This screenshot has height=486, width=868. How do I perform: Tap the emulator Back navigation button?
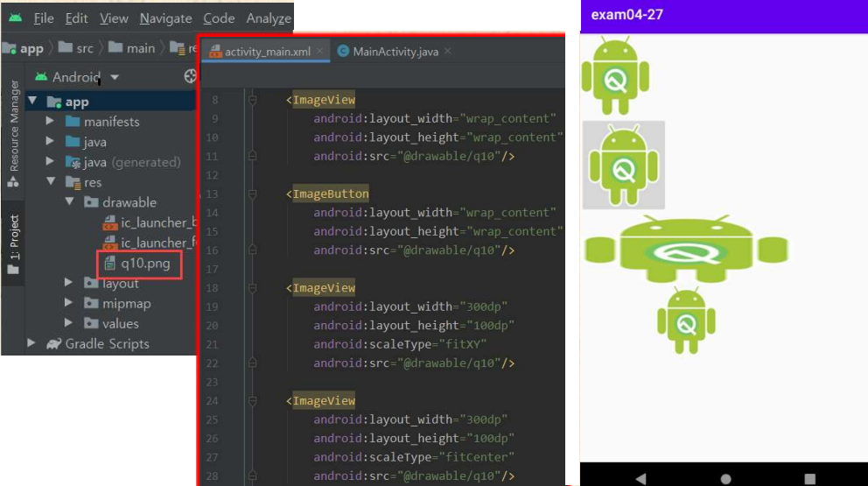640,478
